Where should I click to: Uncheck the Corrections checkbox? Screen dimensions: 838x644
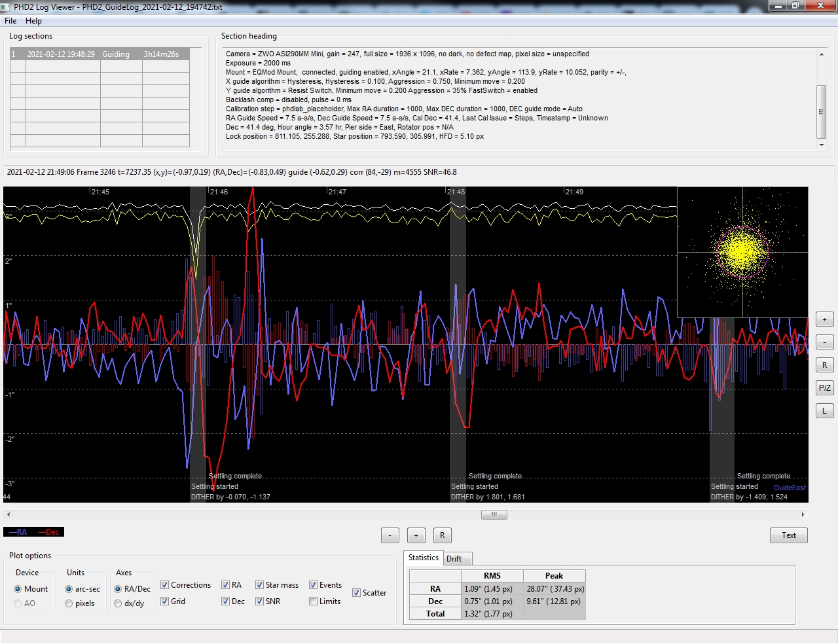[x=165, y=585]
